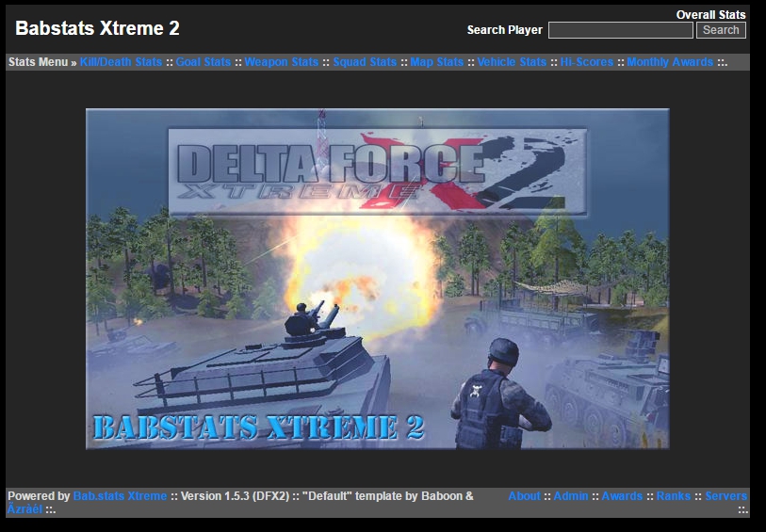Open the Awards footer link

(622, 496)
